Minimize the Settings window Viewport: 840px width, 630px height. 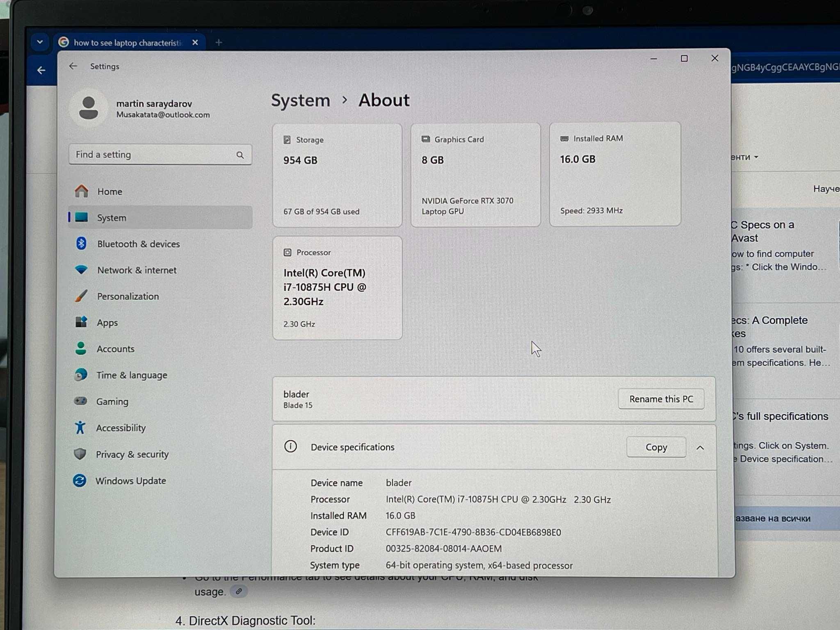point(654,59)
